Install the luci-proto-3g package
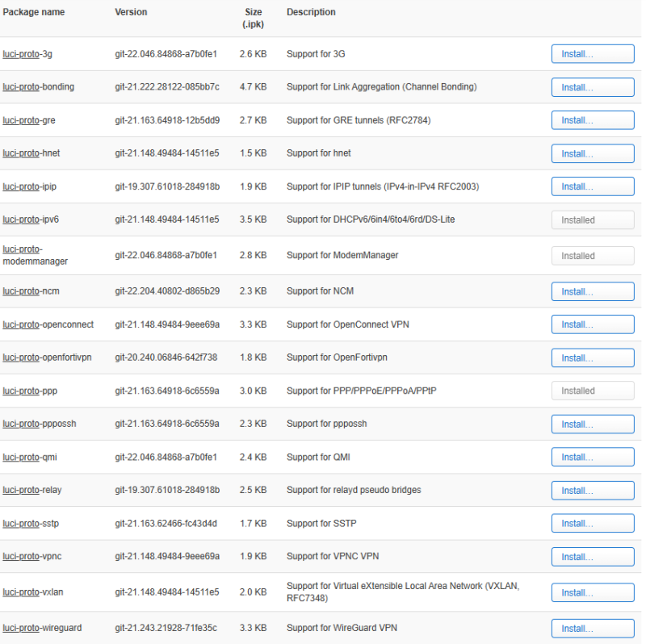This screenshot has height=644, width=646. (592, 54)
